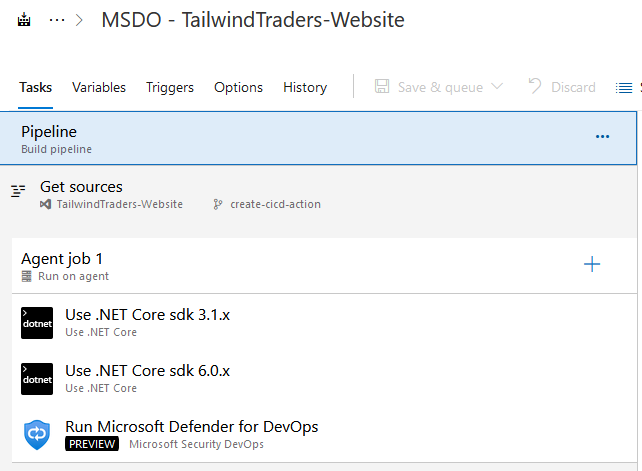View the History tab
Viewport: 642px width, 471px height.
pos(305,87)
